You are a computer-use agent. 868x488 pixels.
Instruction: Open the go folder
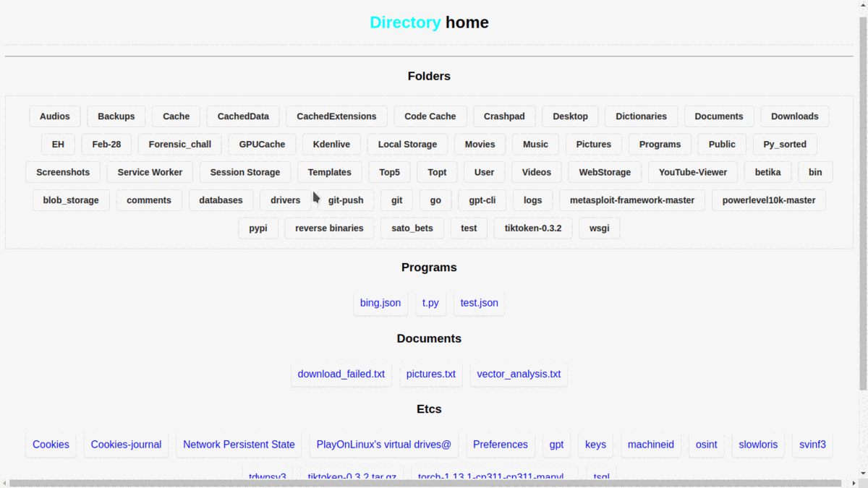435,200
